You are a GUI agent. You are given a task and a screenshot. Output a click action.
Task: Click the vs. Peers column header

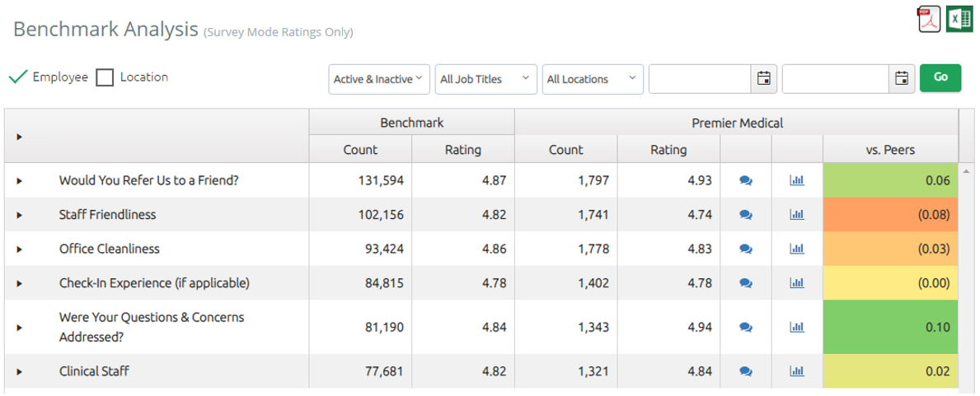890,150
